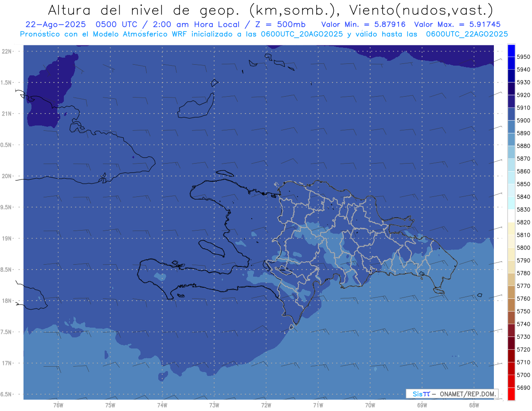Click the '70W' longitude label

tap(370, 405)
